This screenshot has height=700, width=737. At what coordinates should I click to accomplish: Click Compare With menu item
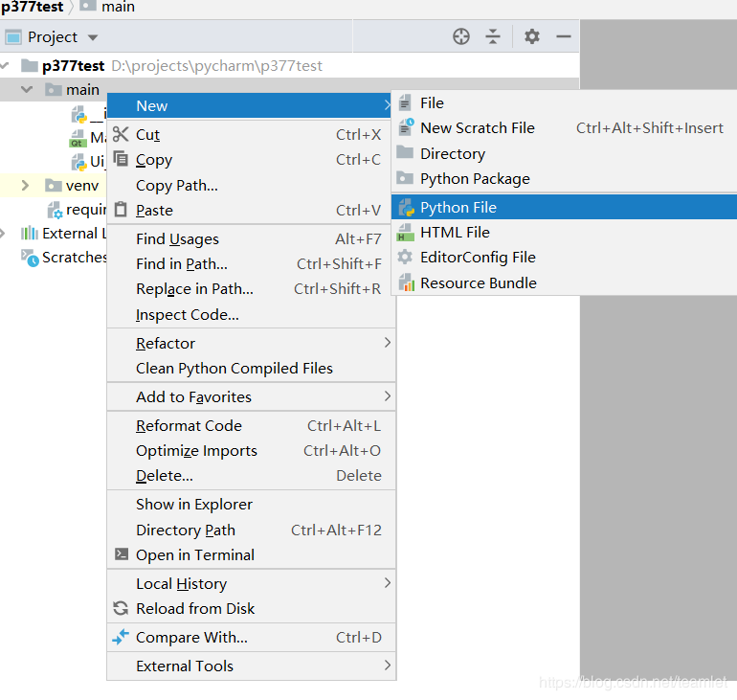point(191,637)
